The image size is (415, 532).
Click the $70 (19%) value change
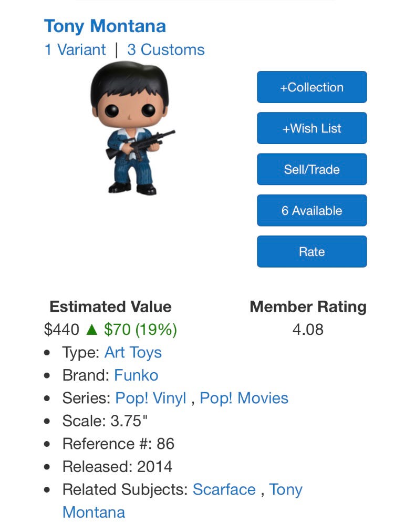point(140,330)
